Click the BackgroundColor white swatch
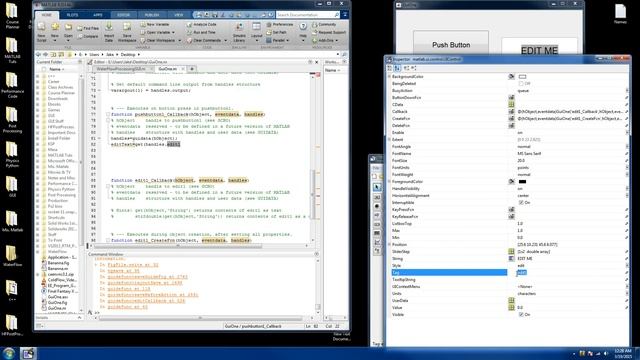 pos(522,76)
